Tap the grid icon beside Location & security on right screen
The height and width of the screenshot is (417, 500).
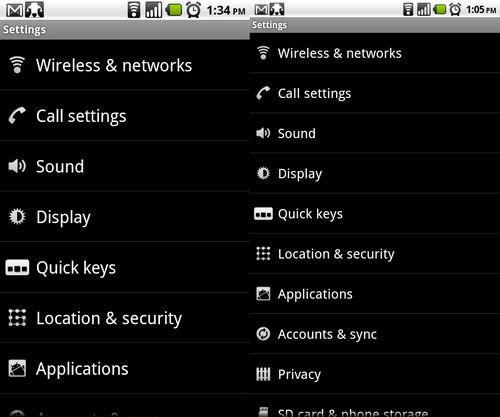(263, 254)
